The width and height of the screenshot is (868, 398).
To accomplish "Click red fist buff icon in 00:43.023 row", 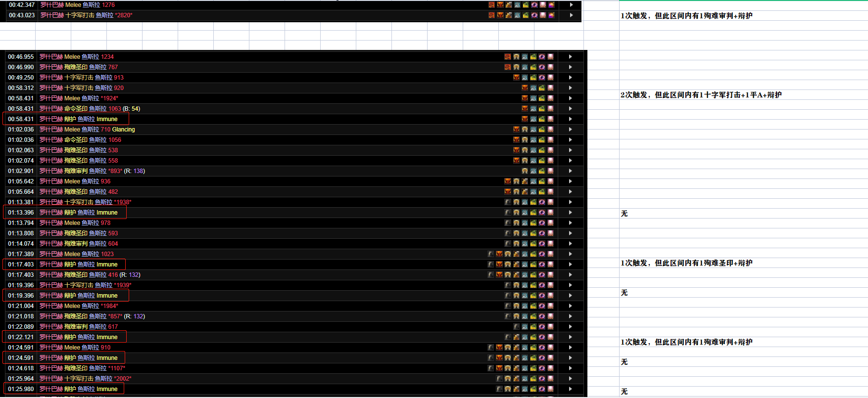I will coord(491,15).
